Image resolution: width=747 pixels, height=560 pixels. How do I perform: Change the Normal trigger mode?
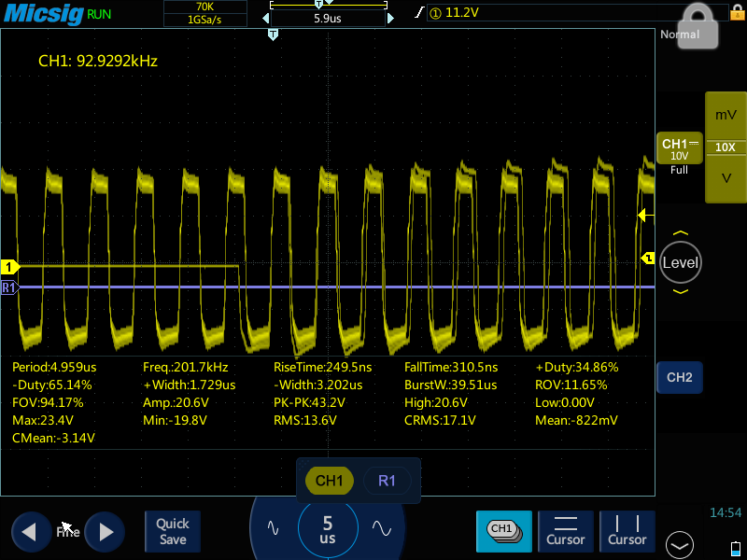(x=680, y=35)
